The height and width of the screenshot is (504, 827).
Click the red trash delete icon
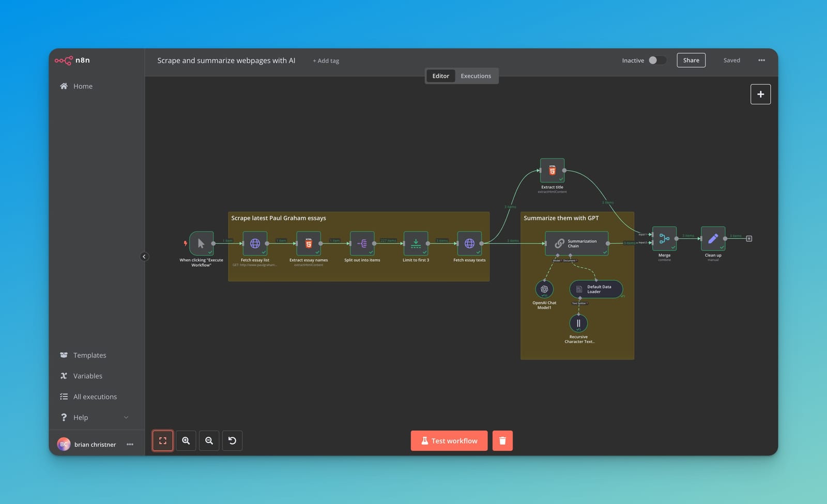click(502, 440)
